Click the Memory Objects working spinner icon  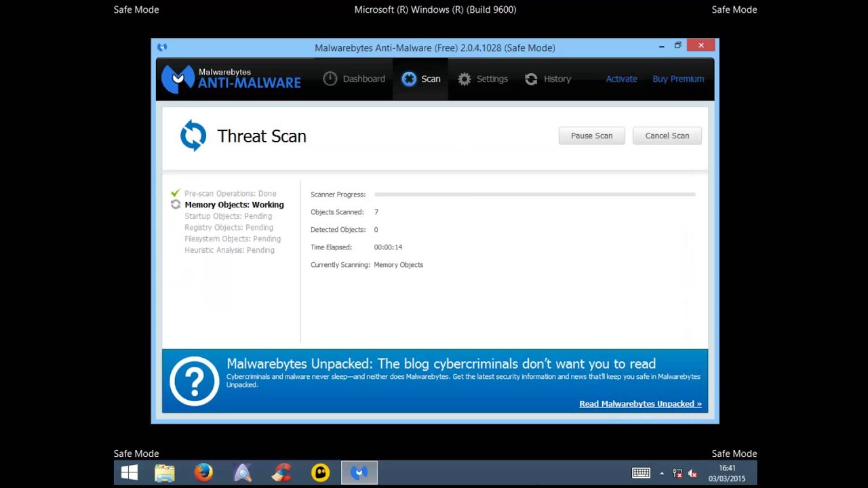coord(176,204)
